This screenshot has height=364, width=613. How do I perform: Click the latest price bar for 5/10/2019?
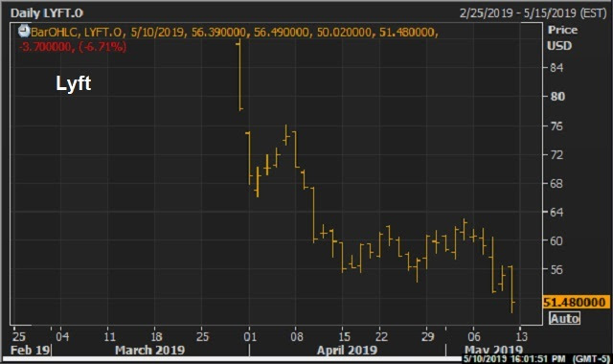(x=511, y=289)
